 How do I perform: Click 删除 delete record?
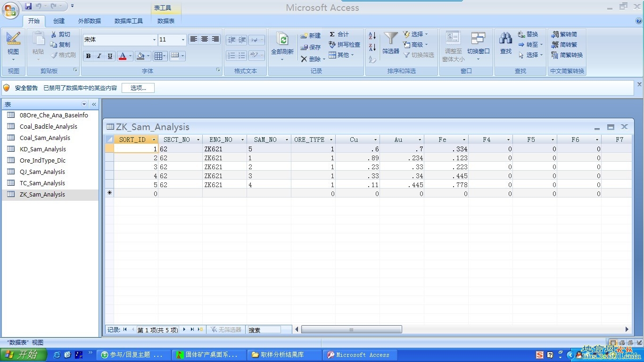tap(313, 59)
